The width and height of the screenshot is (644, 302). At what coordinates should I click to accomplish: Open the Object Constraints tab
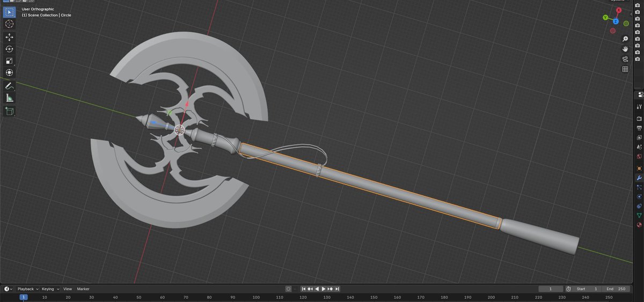[639, 206]
